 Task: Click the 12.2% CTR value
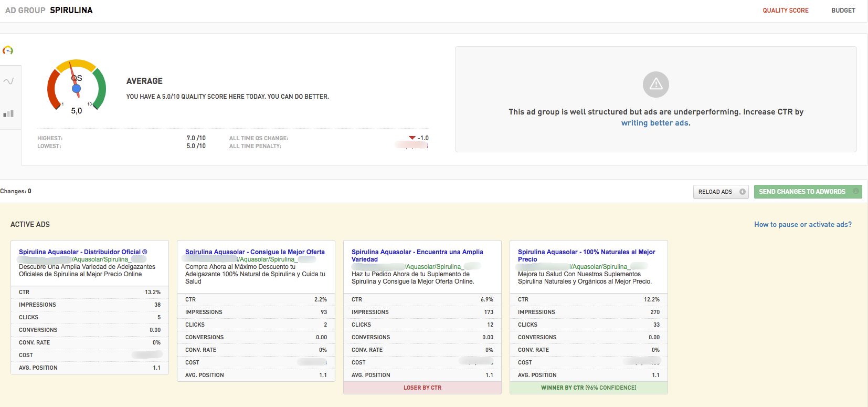coord(652,299)
